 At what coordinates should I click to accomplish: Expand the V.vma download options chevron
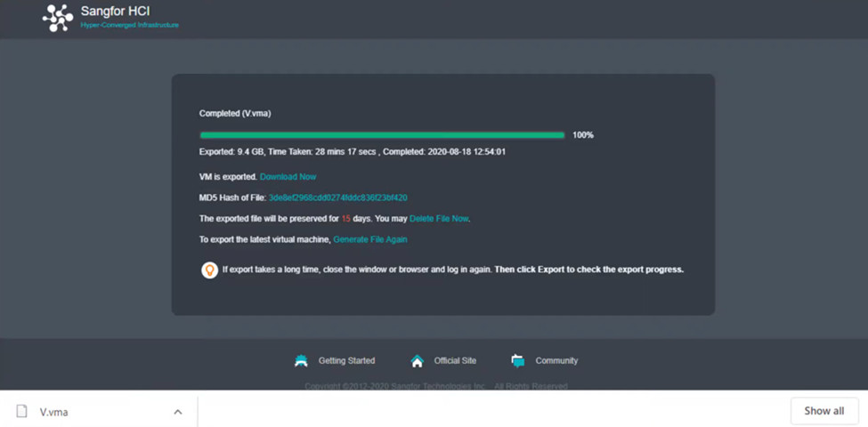[x=178, y=412]
